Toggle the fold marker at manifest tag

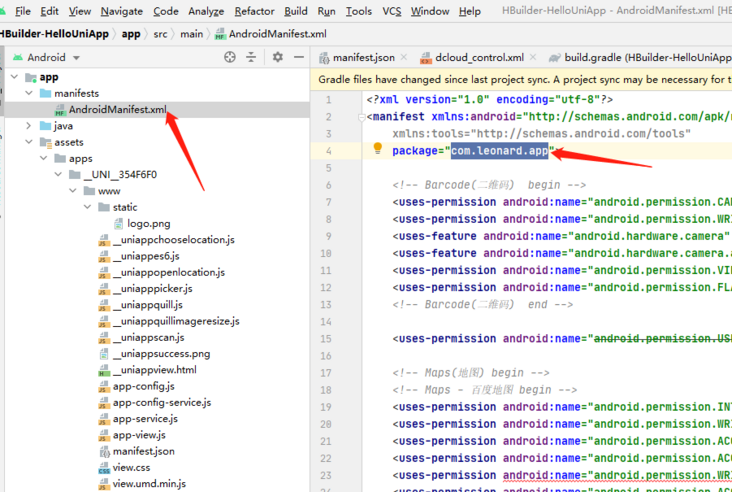(361, 117)
